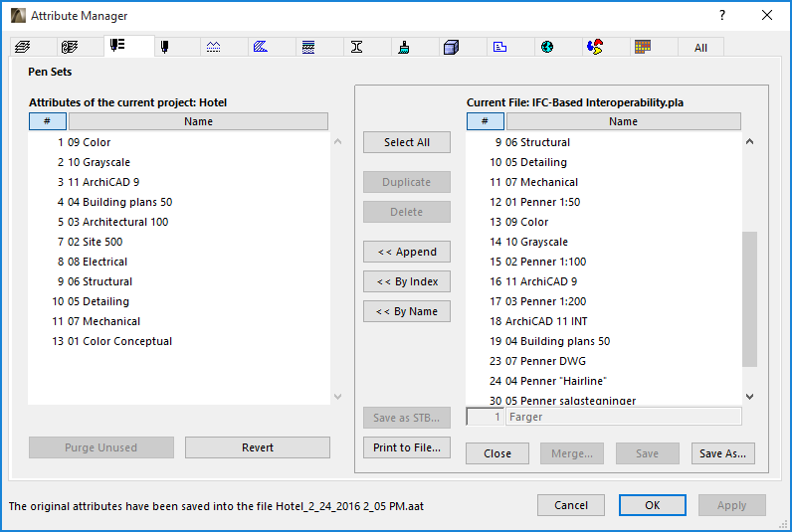
Task: Click the Duplicate button
Action: point(407,182)
